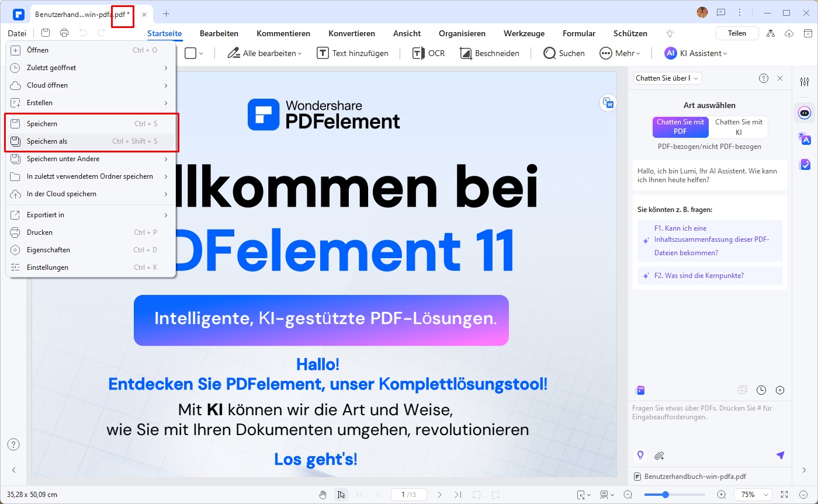Enter full screen mode icon

785,495
